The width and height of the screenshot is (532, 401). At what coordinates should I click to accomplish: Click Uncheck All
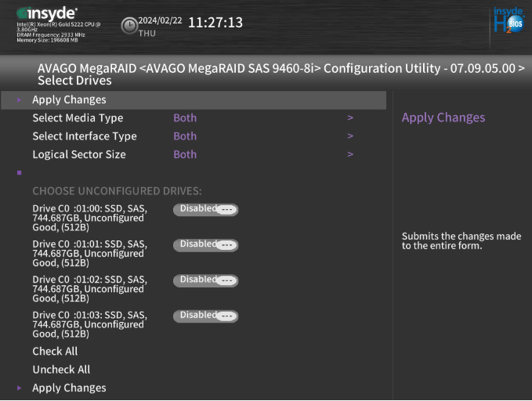[x=61, y=370]
